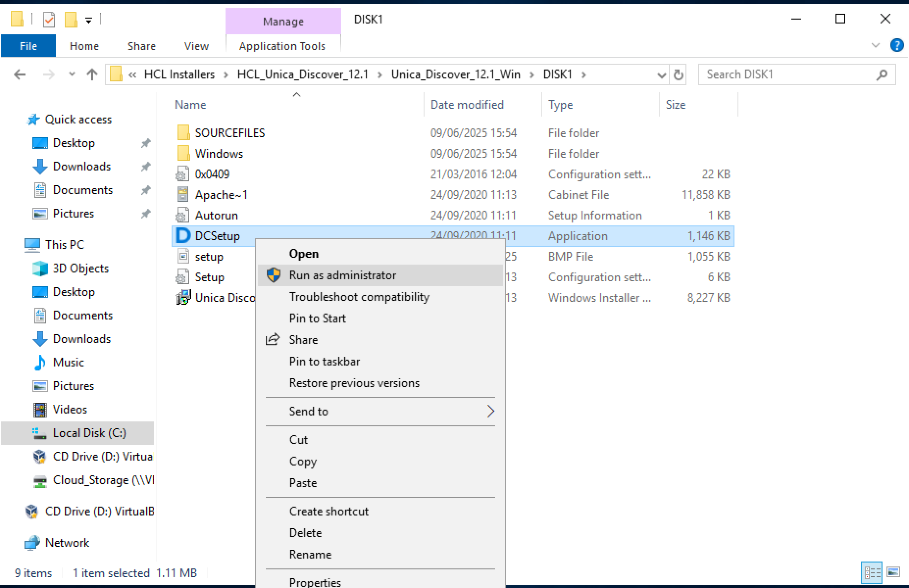Expand the Send to submenu arrow
This screenshot has height=588, width=909.
[x=490, y=412]
